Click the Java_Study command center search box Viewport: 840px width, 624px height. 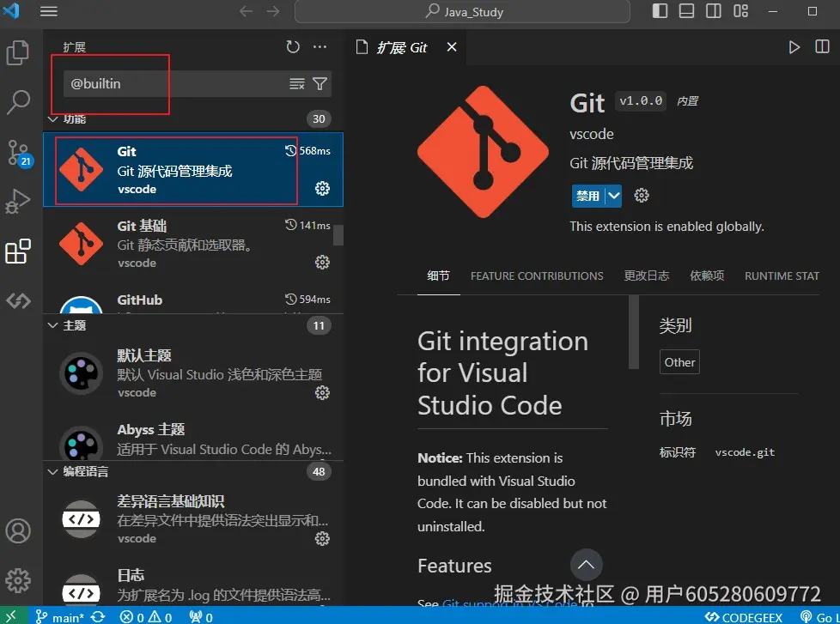462,11
